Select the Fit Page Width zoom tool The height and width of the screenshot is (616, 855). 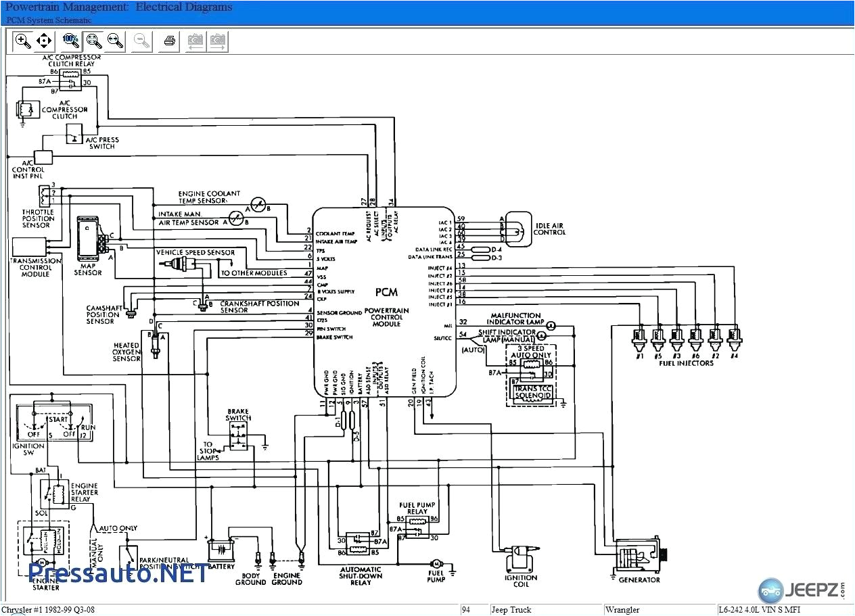pyautogui.click(x=116, y=41)
